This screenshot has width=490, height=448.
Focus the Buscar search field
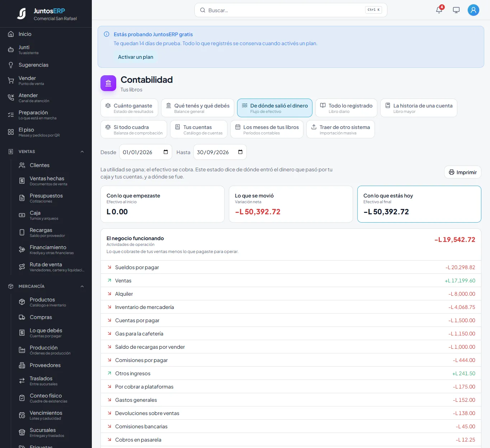click(291, 10)
